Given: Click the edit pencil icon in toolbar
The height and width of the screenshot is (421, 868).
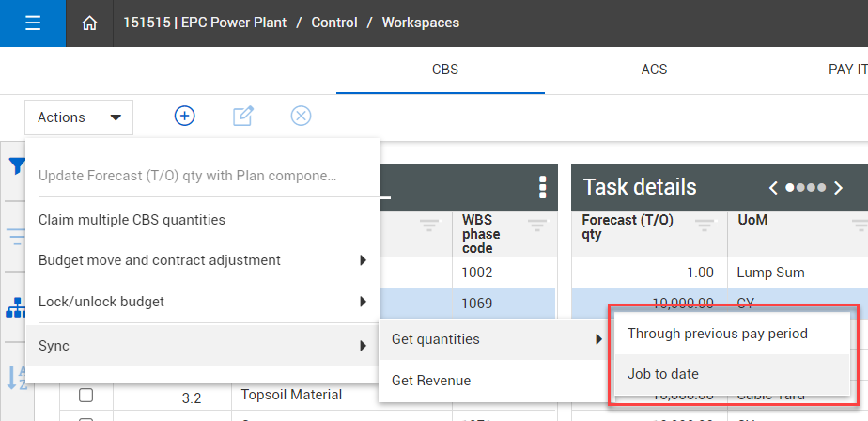Looking at the screenshot, I should (x=242, y=116).
